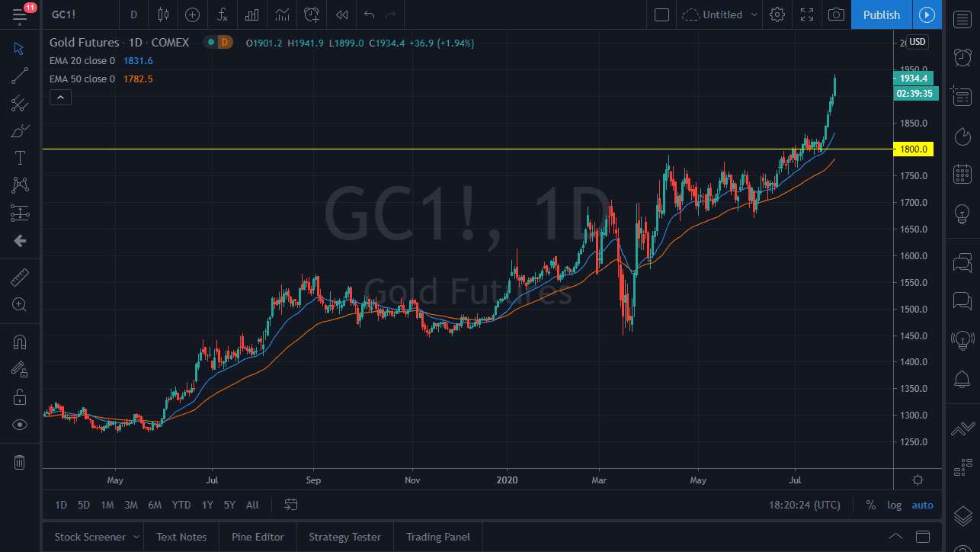The height and width of the screenshot is (552, 980).
Task: Open the candlestick chart style menu
Action: click(162, 14)
